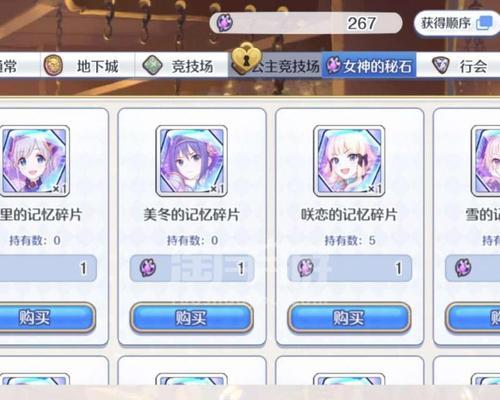Buy 咲恋的记忆碎片 with 购买 button
The width and height of the screenshot is (500, 400).
(x=349, y=317)
